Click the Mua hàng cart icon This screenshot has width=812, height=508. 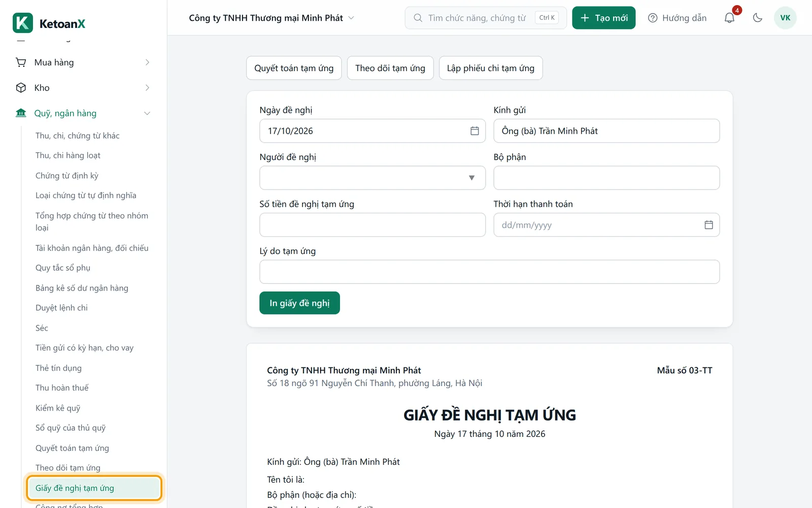[21, 62]
